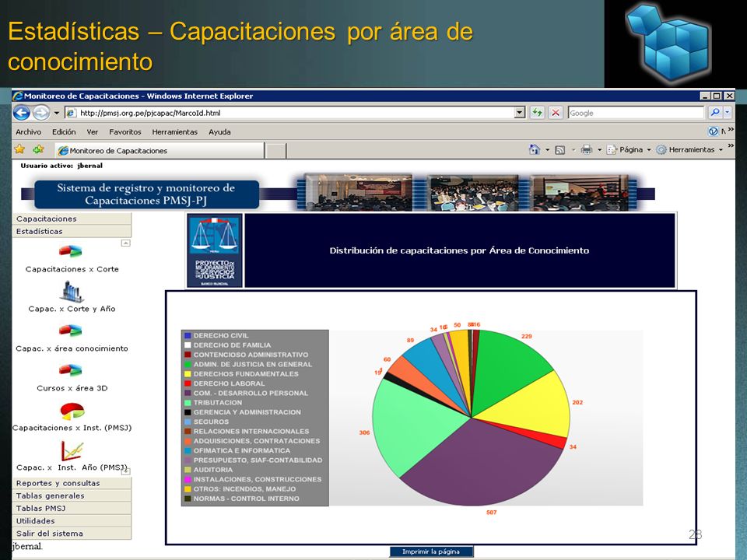Open the Archivo menu
747x560 pixels.
pos(29,132)
